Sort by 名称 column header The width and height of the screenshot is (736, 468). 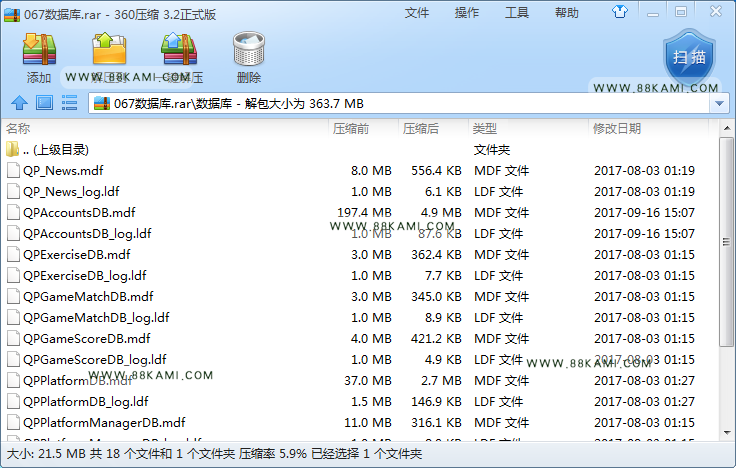19,129
